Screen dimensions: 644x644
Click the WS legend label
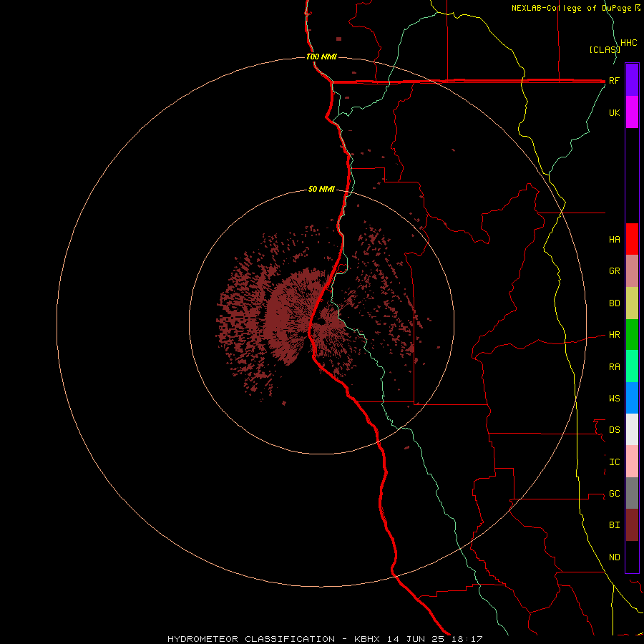(x=615, y=399)
